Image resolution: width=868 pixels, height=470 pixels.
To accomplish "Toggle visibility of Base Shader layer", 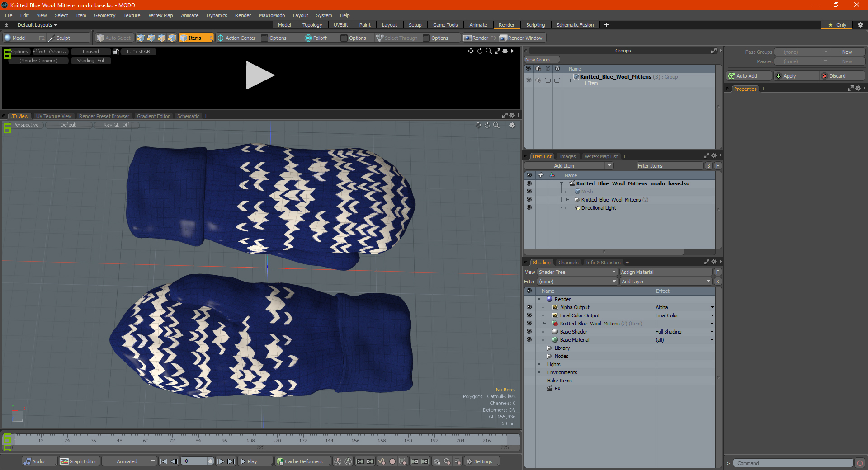I will (x=529, y=332).
